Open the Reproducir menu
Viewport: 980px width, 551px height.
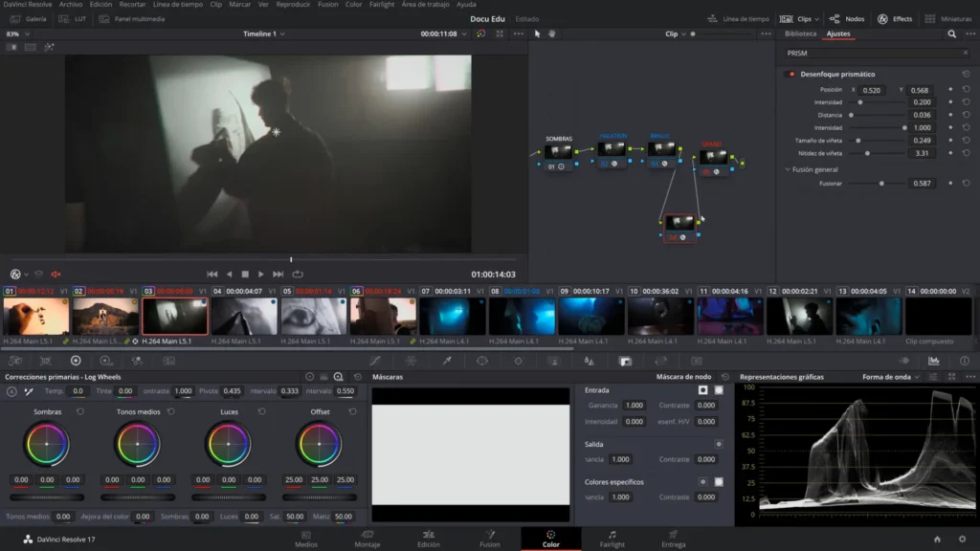(x=293, y=5)
